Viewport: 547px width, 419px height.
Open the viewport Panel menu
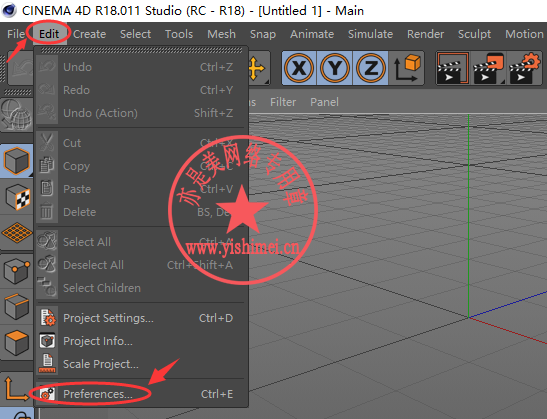point(324,102)
